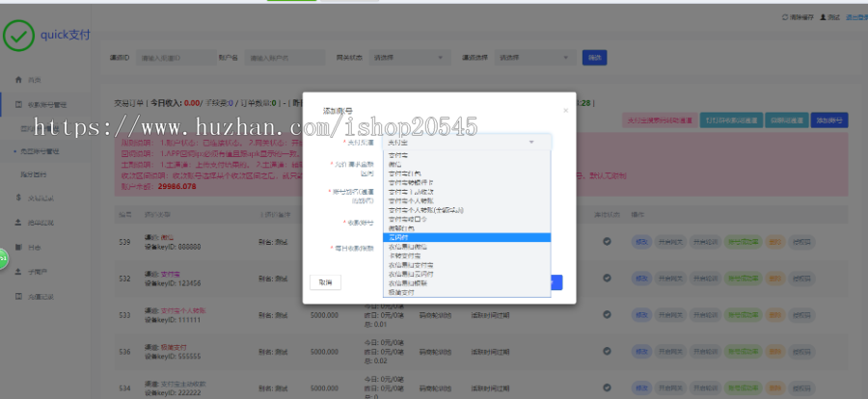Click status check icon in row 532

tap(607, 278)
